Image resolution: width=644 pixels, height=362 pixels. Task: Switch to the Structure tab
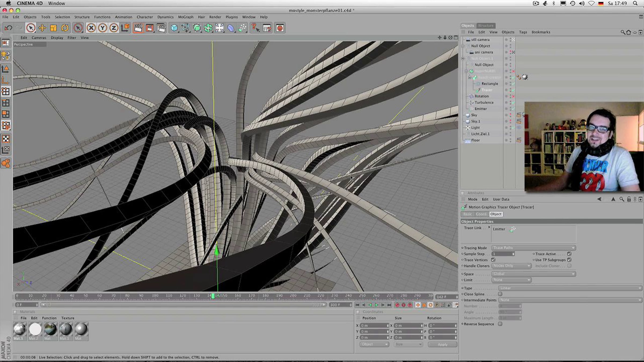(x=486, y=25)
